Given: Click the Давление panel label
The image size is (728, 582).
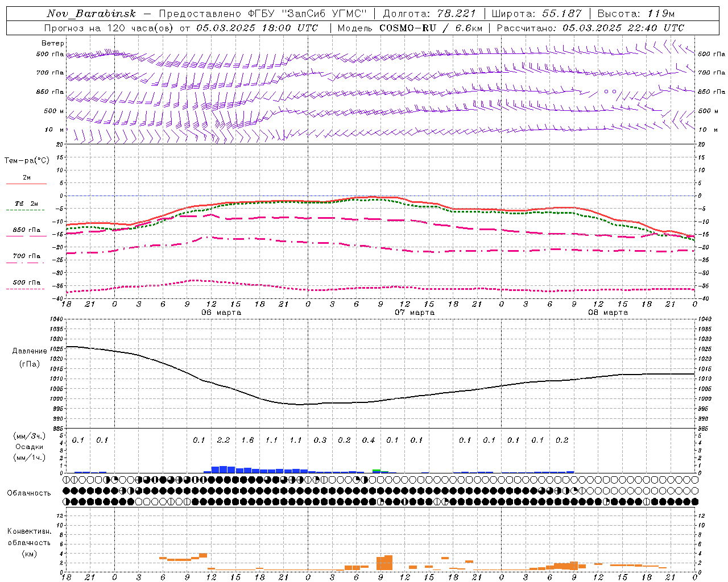Looking at the screenshot, I should (29, 351).
